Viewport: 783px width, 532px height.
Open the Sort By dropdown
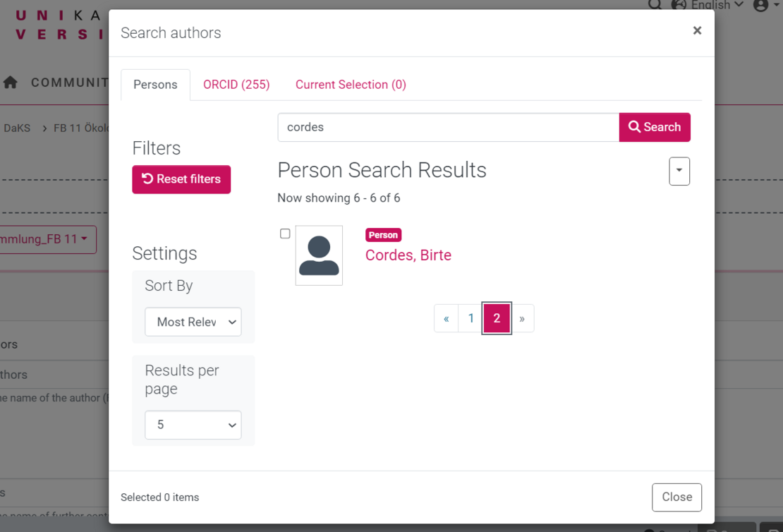(x=193, y=322)
